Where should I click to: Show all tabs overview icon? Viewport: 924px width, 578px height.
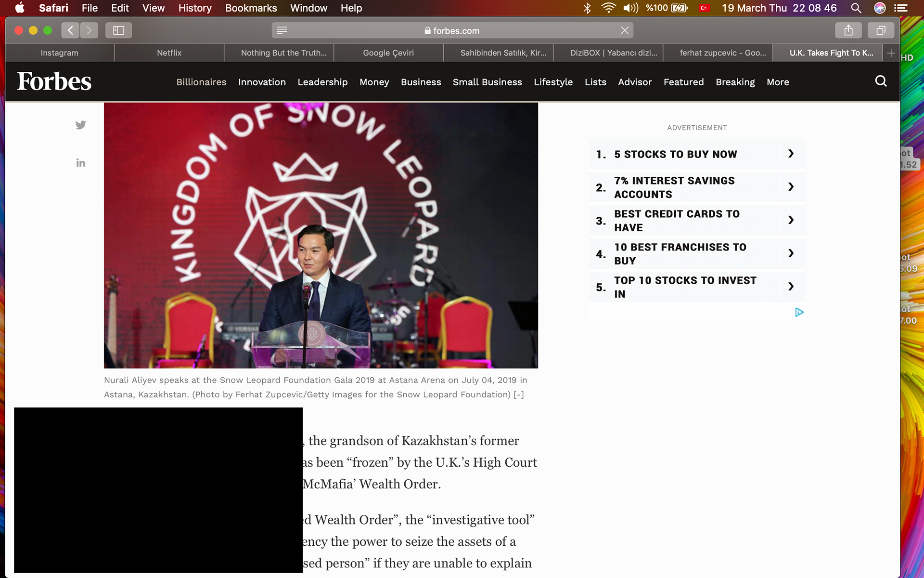click(881, 30)
